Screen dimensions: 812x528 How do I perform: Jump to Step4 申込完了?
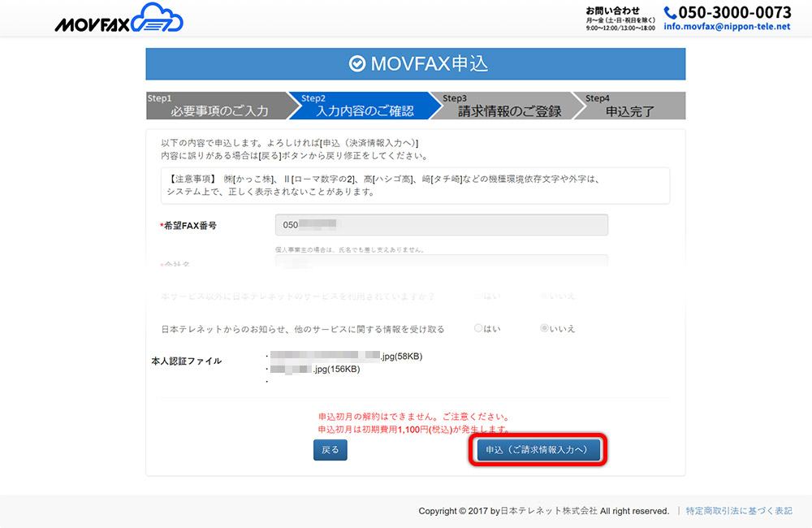click(629, 106)
